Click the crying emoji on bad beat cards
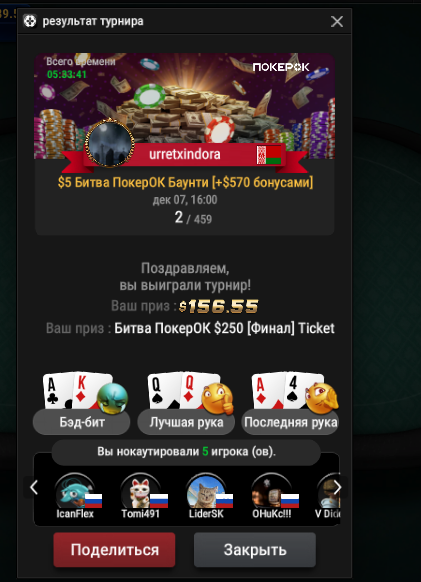The width and height of the screenshot is (421, 582). pos(112,399)
